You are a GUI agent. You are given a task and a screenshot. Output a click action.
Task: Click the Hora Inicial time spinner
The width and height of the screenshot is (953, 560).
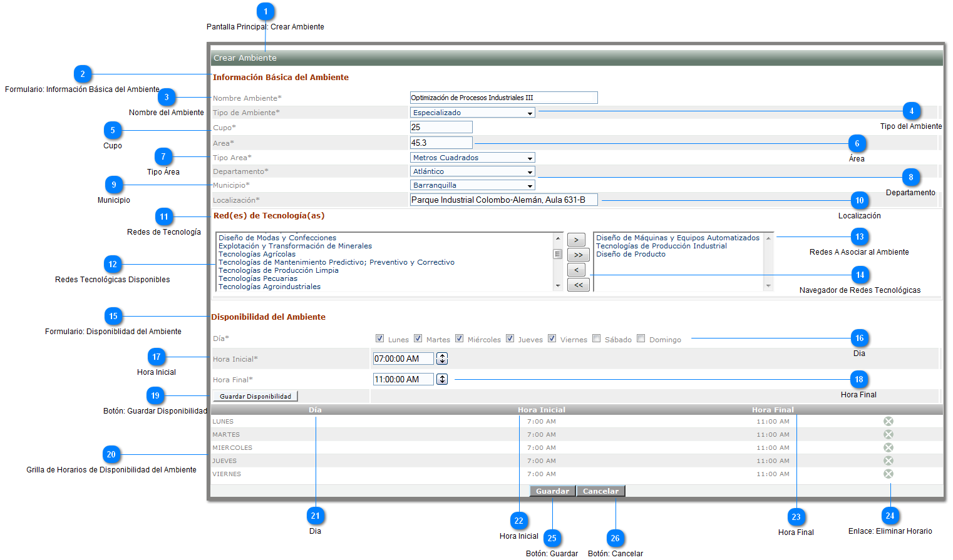[x=442, y=359]
